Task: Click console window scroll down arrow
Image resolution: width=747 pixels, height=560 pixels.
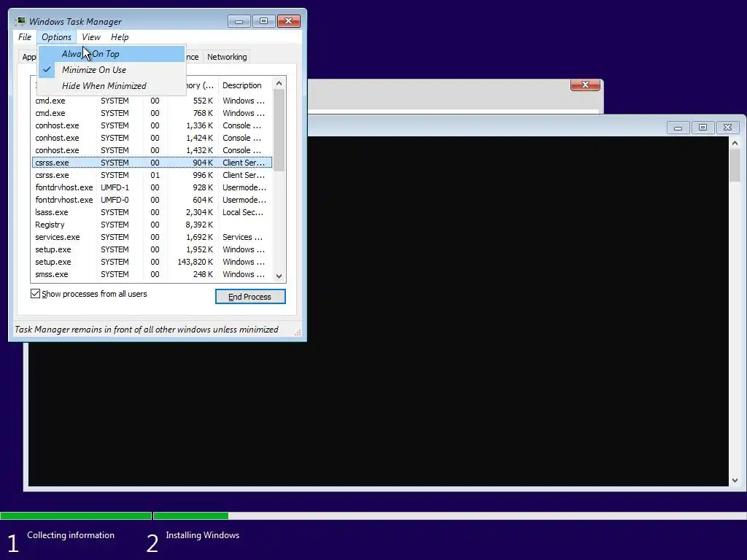Action: (735, 481)
